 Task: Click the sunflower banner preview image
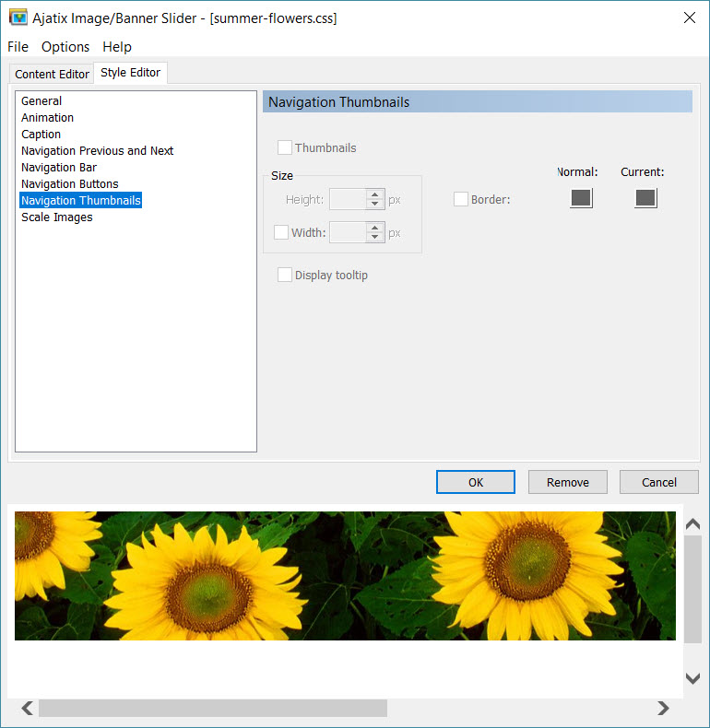(345, 576)
